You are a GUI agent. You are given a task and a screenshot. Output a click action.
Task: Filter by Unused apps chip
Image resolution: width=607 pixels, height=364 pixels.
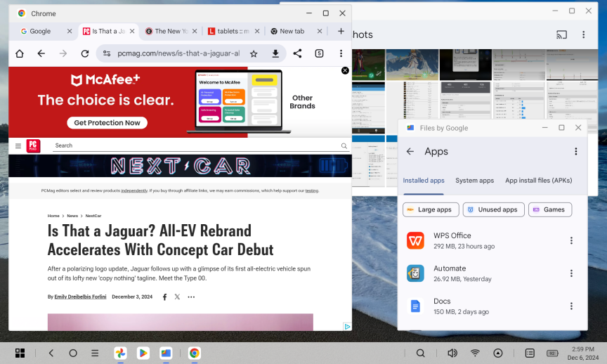[494, 209]
